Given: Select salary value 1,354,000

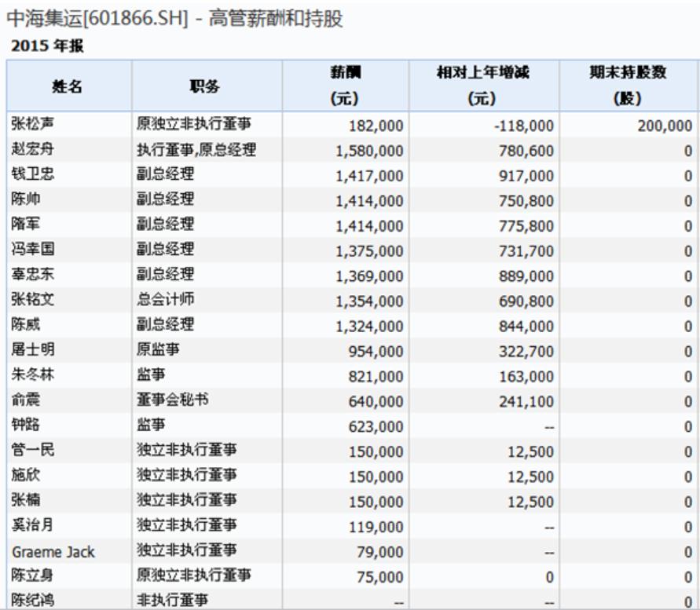Looking at the screenshot, I should (369, 301).
